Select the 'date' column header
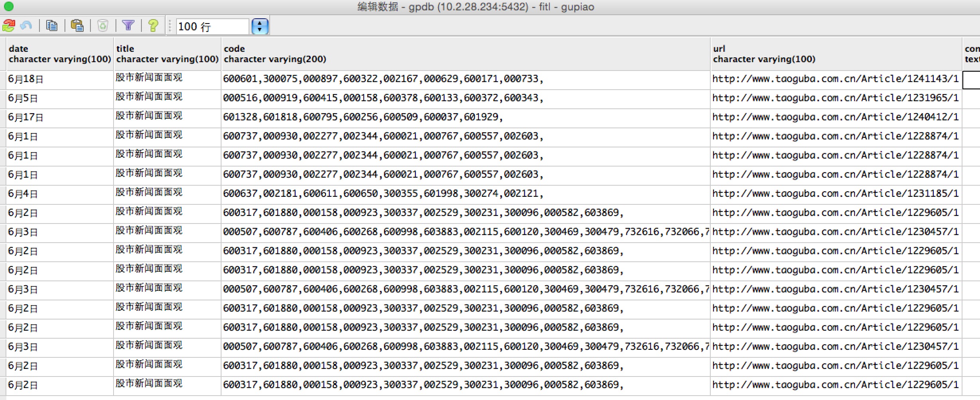Image resolution: width=980 pixels, height=400 pixels. (60, 54)
